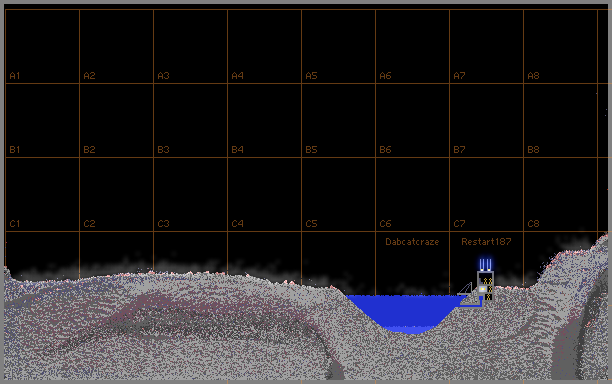Select grid cell labeled A8
The width and height of the screenshot is (612, 384).
click(560, 46)
